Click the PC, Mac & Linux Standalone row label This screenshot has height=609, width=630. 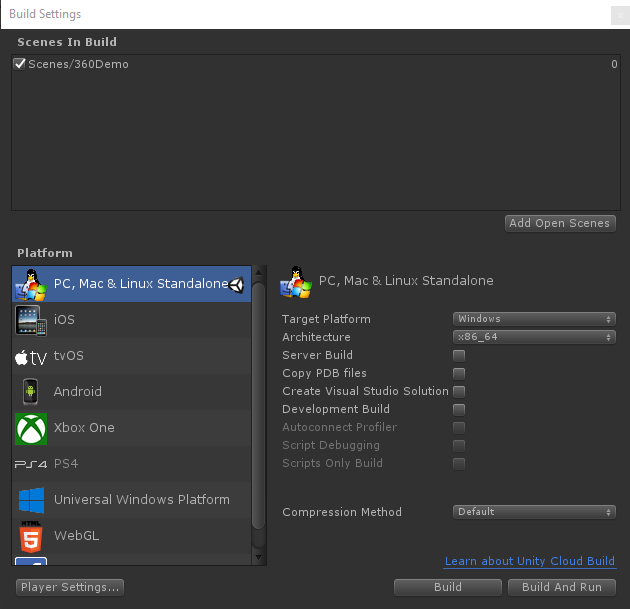pos(141,284)
